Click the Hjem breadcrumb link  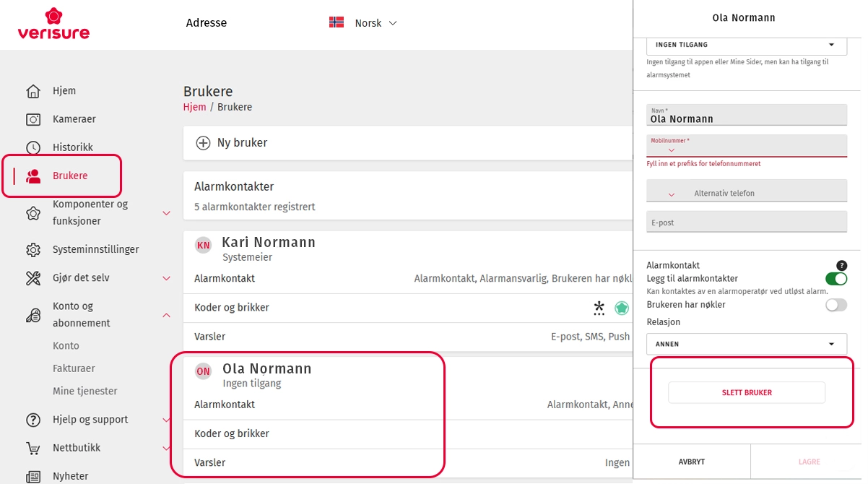[194, 107]
